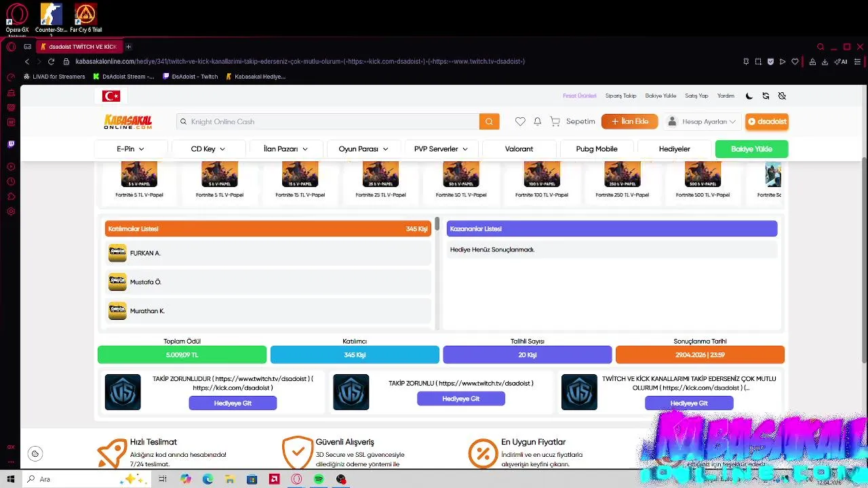Open the Hesap Ayarları account dropdown

pos(703,121)
